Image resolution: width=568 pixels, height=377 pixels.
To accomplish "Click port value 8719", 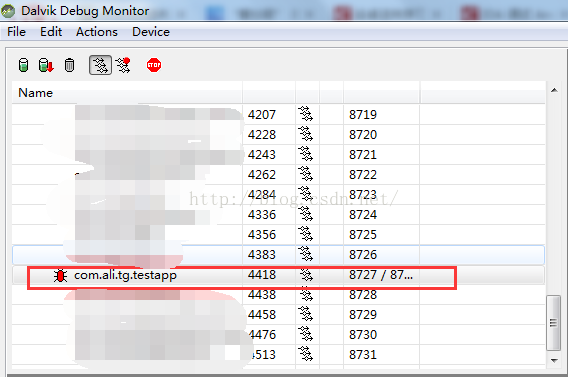I will pos(363,115).
